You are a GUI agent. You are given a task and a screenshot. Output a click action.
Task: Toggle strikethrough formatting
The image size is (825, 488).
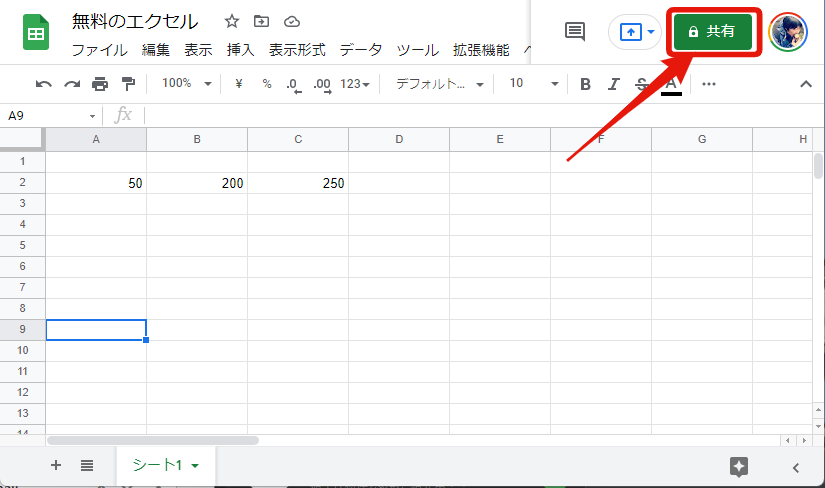point(642,84)
